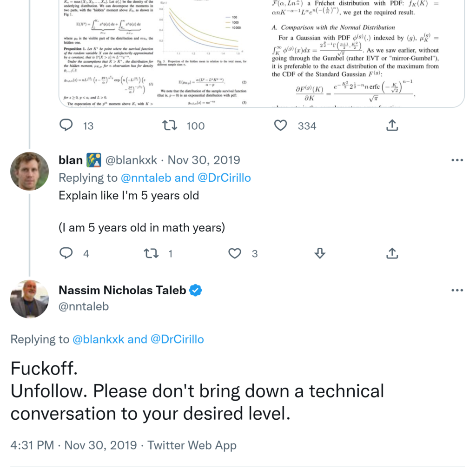The image size is (476, 476).
Task: Click the Nov 30, 2019 date on blan's tweet
Action: point(204,160)
